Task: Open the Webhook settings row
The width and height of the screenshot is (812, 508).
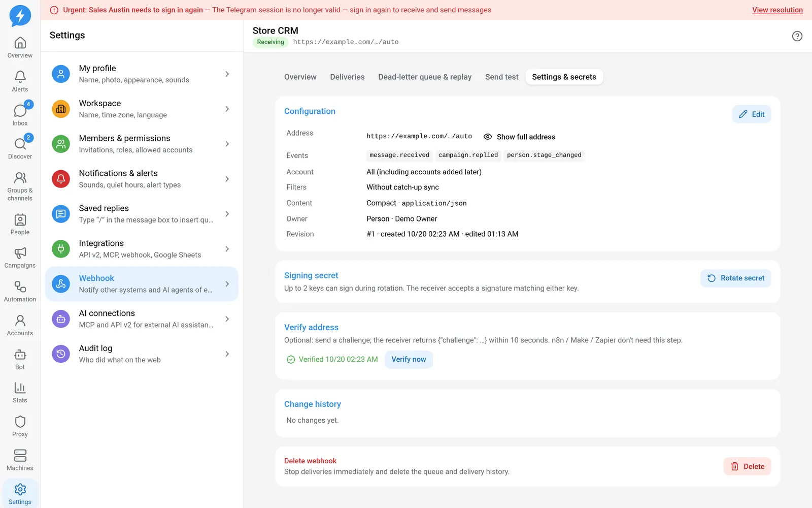Action: (142, 284)
